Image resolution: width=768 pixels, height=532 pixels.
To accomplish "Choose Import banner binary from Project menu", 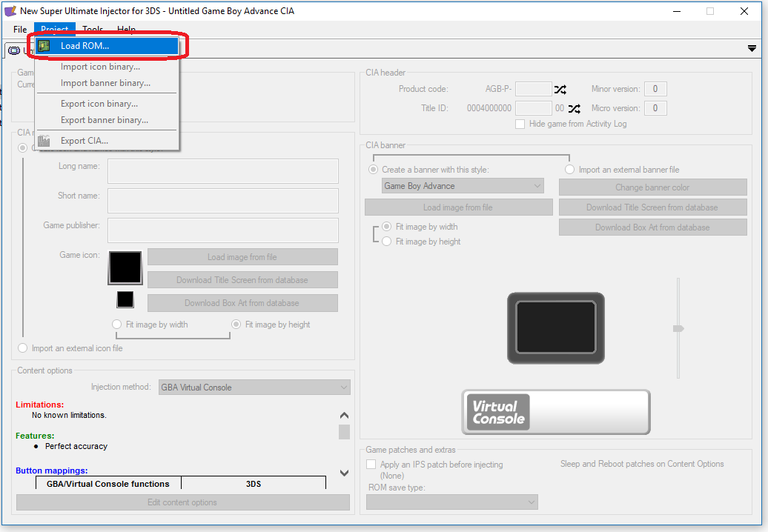I will [105, 83].
